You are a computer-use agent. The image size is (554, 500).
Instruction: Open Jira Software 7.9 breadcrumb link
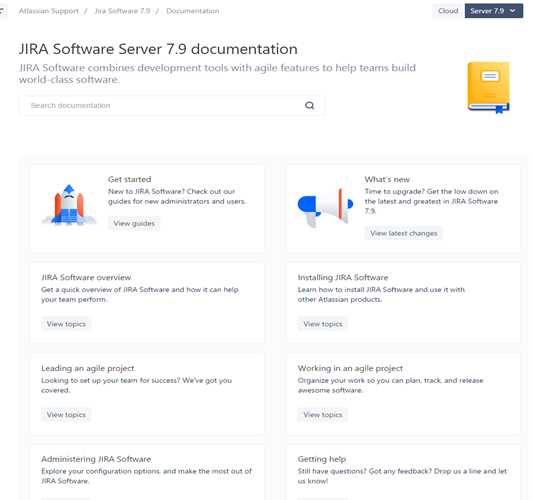coord(122,11)
